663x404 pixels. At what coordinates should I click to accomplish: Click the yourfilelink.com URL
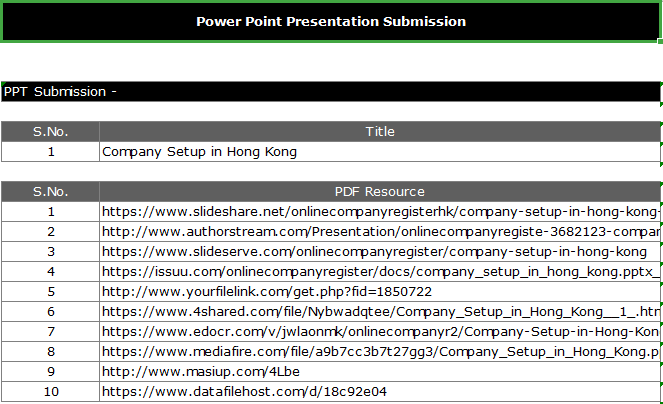pos(267,292)
